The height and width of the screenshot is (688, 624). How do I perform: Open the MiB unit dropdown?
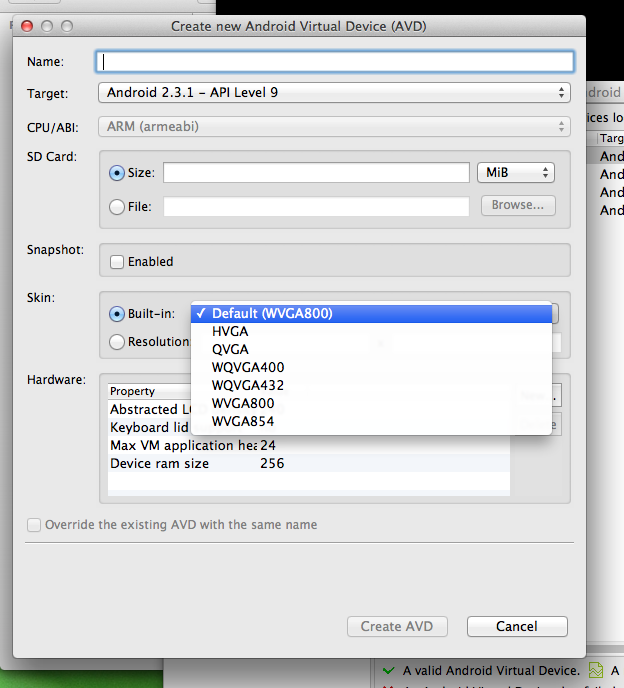pyautogui.click(x=516, y=172)
